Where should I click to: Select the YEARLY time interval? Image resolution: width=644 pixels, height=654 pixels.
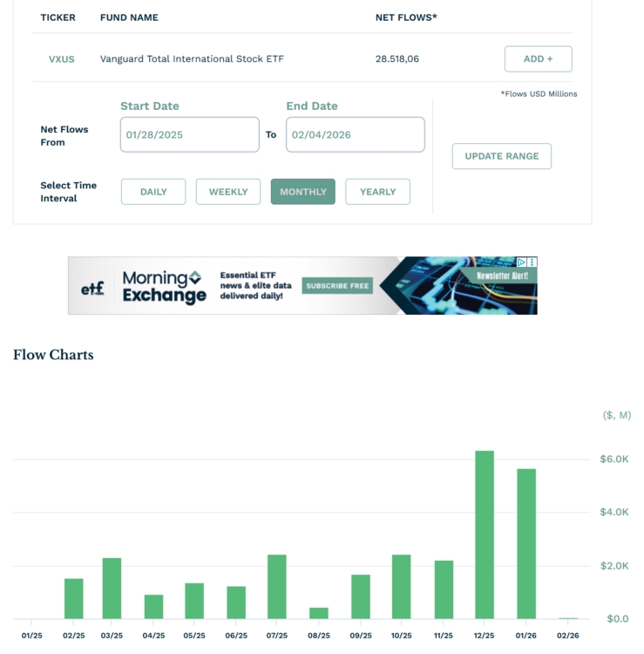click(x=377, y=192)
